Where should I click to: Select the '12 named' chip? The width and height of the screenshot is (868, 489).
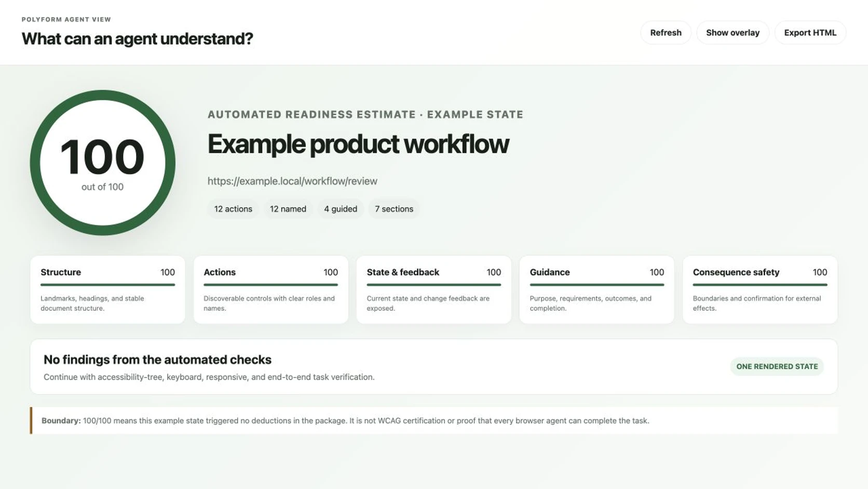pyautogui.click(x=288, y=209)
